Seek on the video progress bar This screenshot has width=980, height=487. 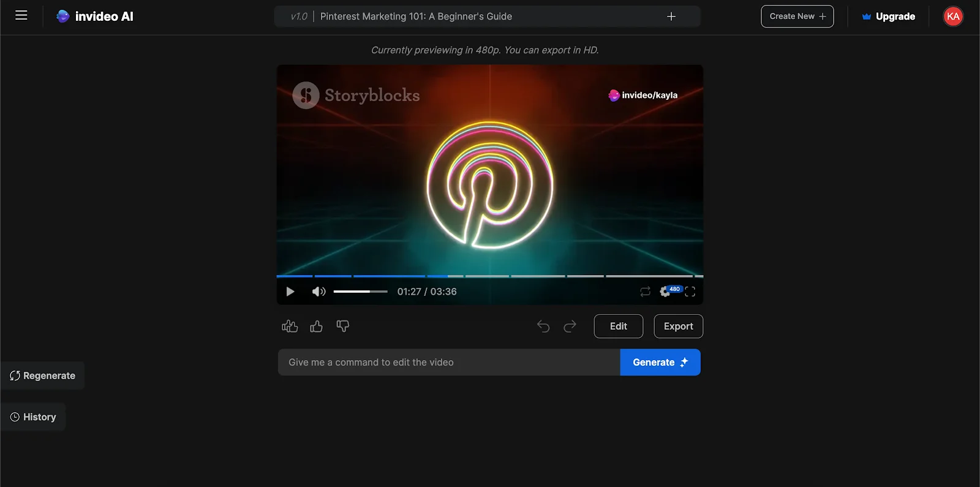click(490, 276)
